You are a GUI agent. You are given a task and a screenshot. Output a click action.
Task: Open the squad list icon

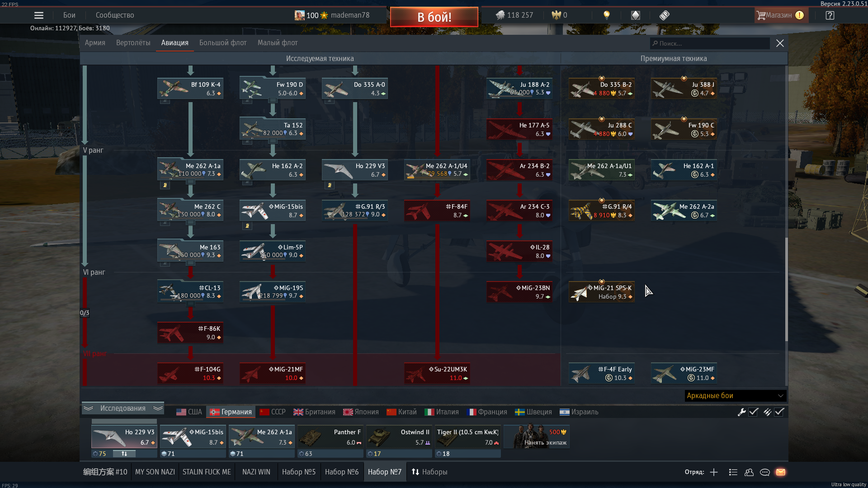pyautogui.click(x=733, y=472)
